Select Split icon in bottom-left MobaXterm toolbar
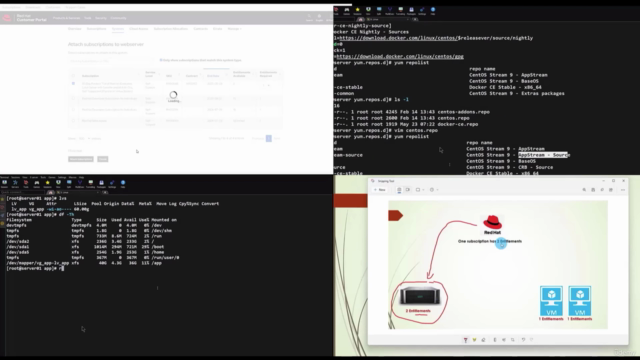 [x=69, y=184]
